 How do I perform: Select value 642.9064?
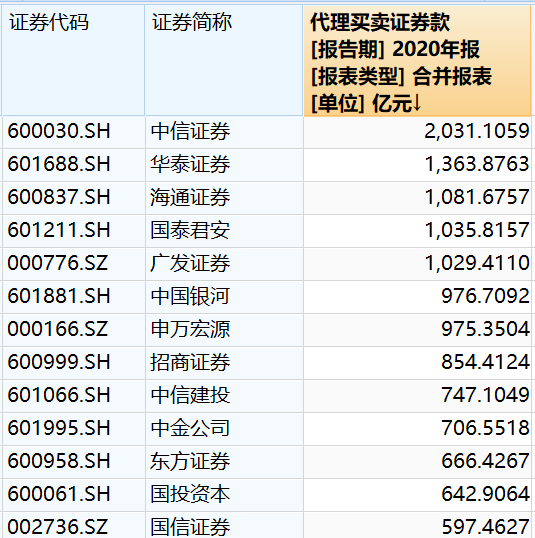coord(417,494)
